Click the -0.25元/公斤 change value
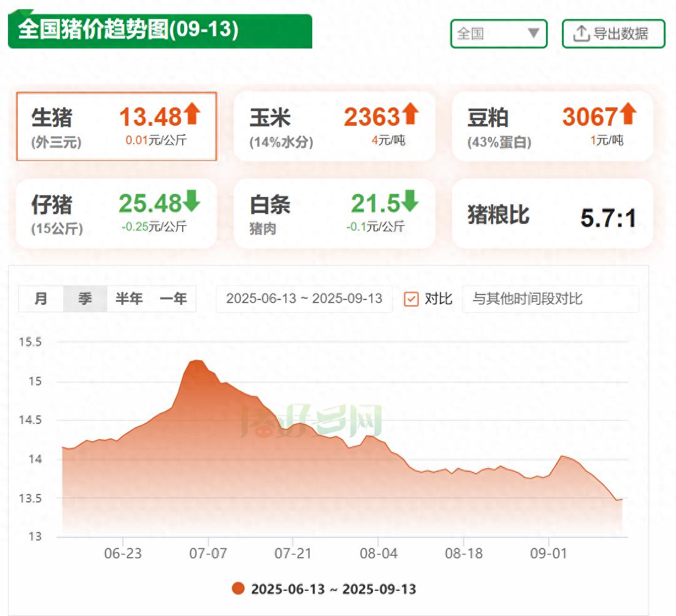676x616 pixels. point(154,227)
